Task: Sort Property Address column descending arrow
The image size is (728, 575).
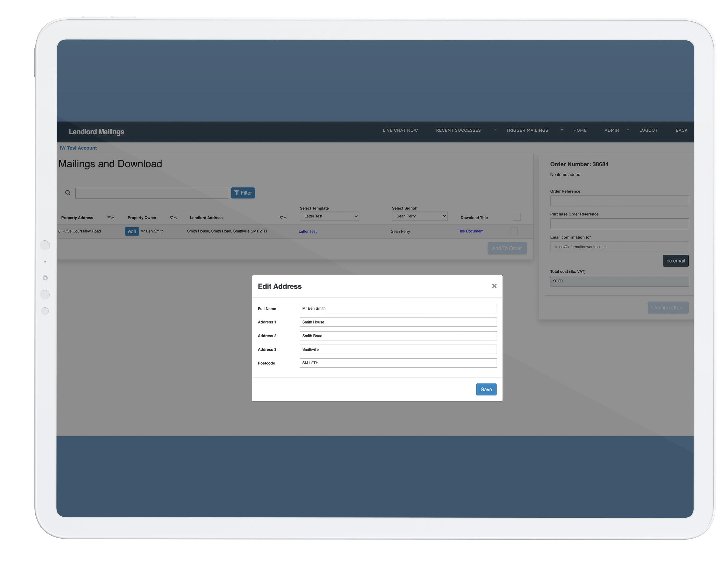Action: point(109,218)
